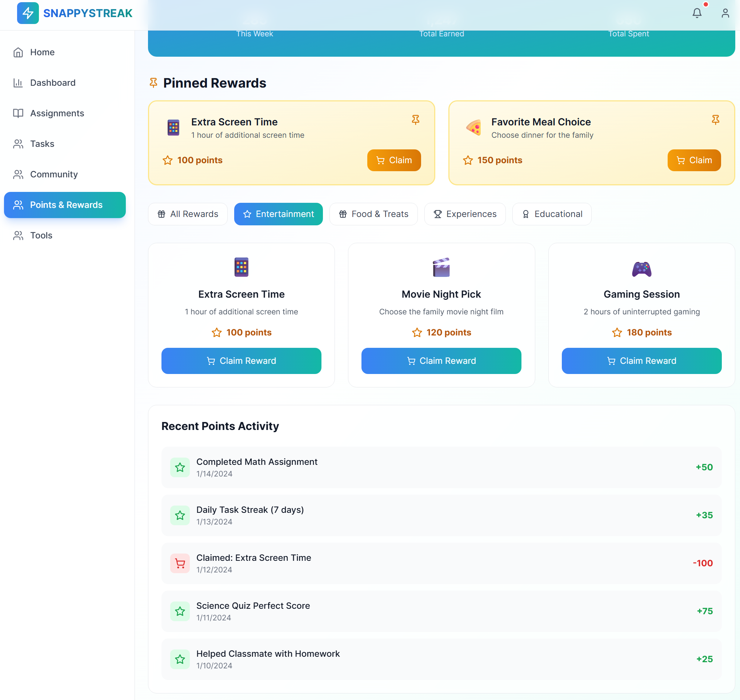Click the SnappyStreak lightning logo

[28, 13]
